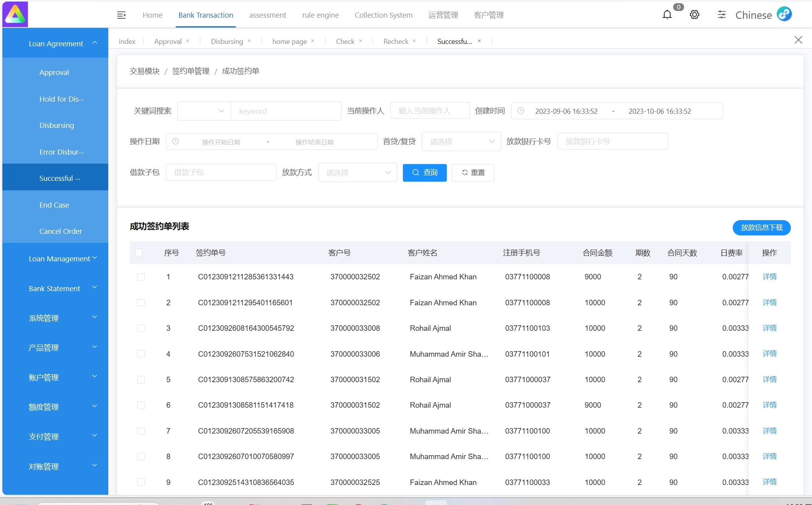Click the 重置 reset button
The width and height of the screenshot is (812, 505).
click(473, 173)
